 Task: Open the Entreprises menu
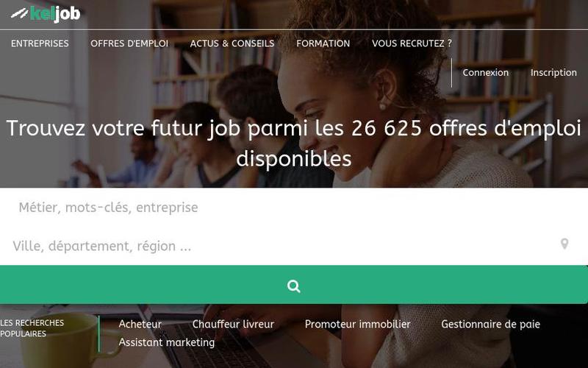(x=40, y=43)
